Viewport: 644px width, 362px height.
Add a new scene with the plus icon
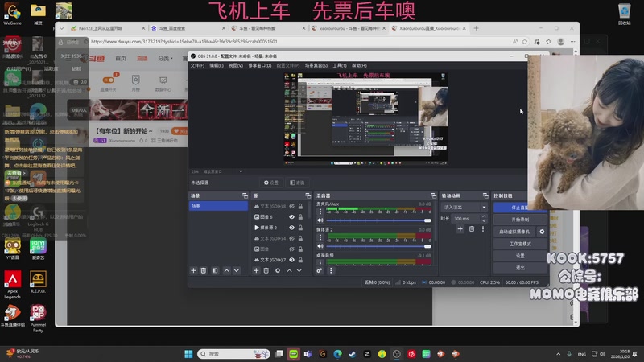point(193,270)
